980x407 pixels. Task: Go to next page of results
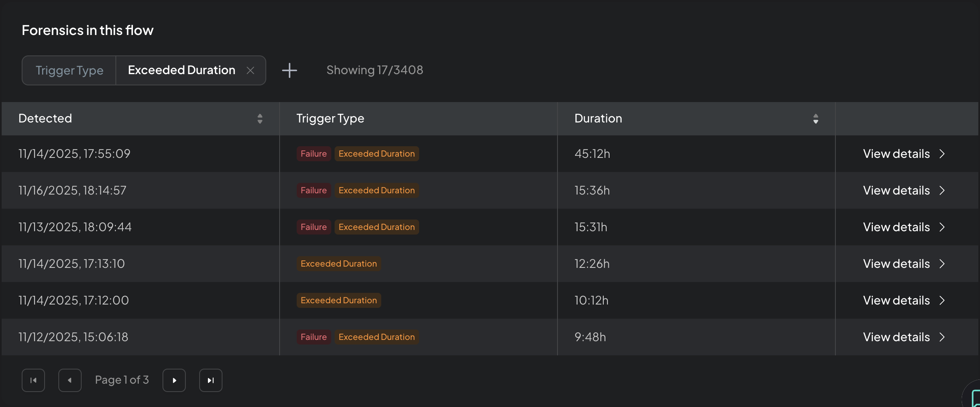(x=174, y=380)
